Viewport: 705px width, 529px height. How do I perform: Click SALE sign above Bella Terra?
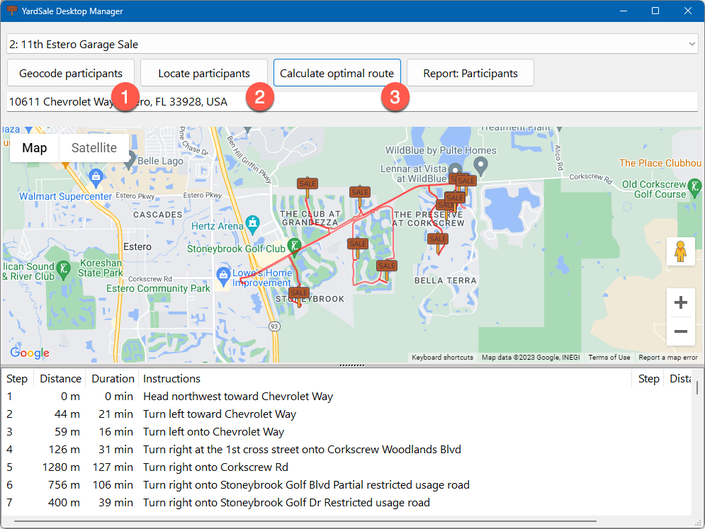[437, 240]
